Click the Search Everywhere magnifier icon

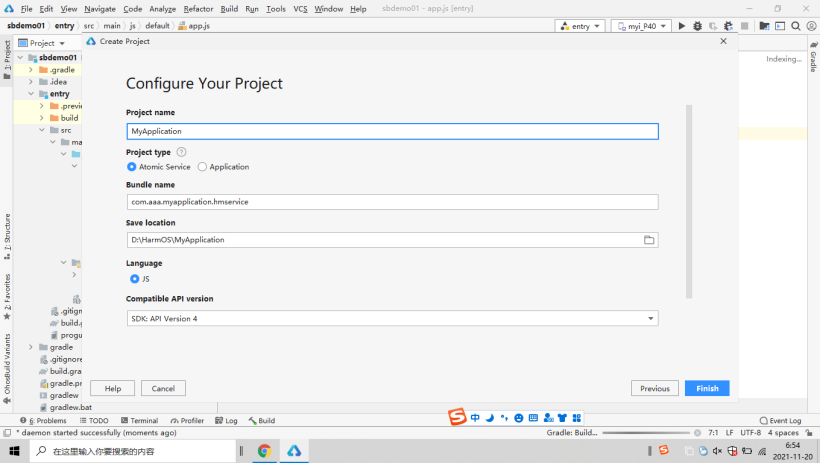pos(793,26)
